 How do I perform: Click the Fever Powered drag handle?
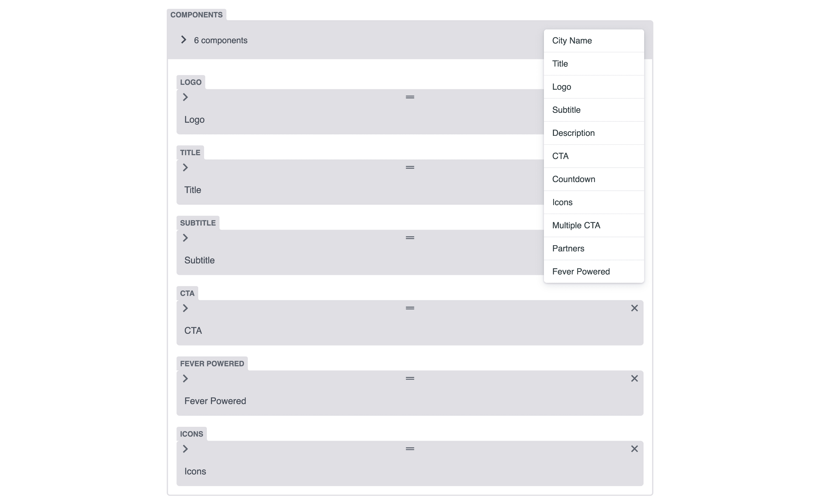(x=410, y=378)
